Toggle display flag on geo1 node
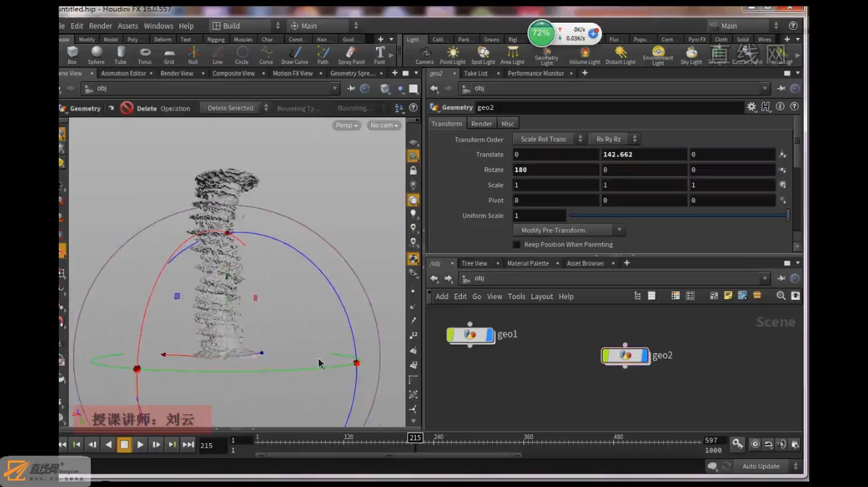868x487 pixels. [490, 334]
